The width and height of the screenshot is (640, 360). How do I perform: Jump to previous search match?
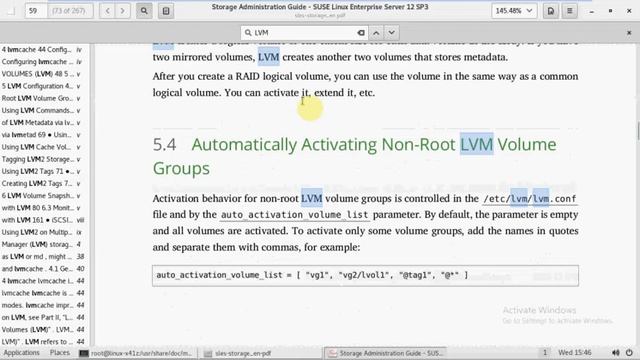tap(376, 33)
